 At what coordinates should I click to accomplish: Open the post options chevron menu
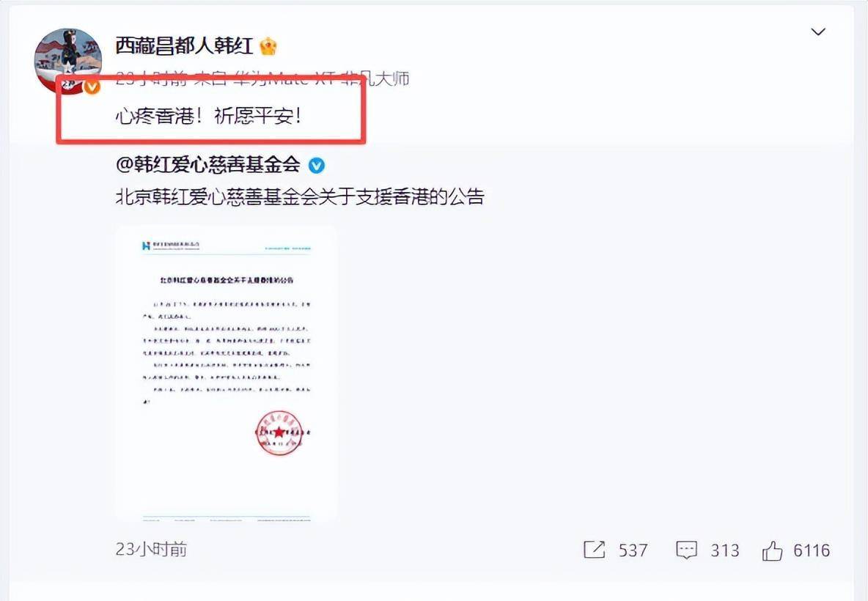[818, 32]
